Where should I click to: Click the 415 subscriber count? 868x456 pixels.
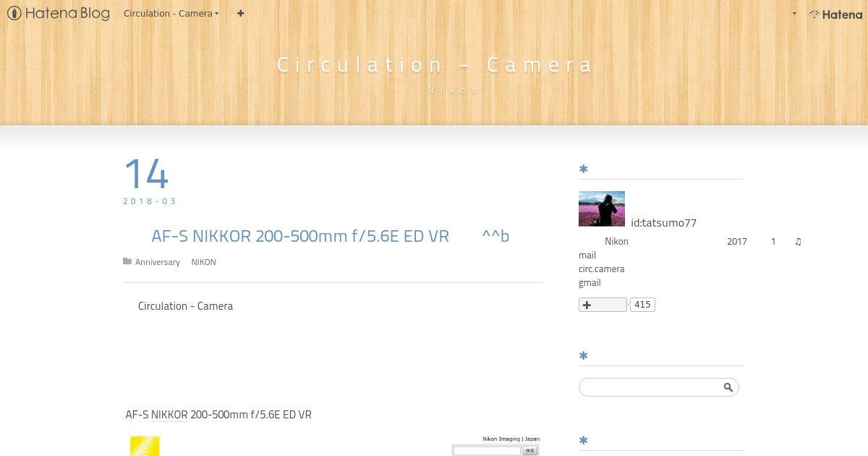[642, 305]
